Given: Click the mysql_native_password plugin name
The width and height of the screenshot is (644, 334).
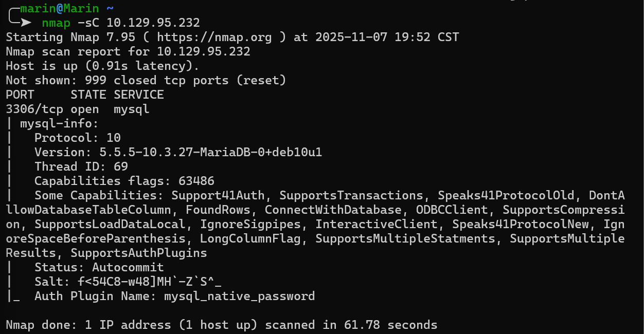Looking at the screenshot, I should click(239, 296).
